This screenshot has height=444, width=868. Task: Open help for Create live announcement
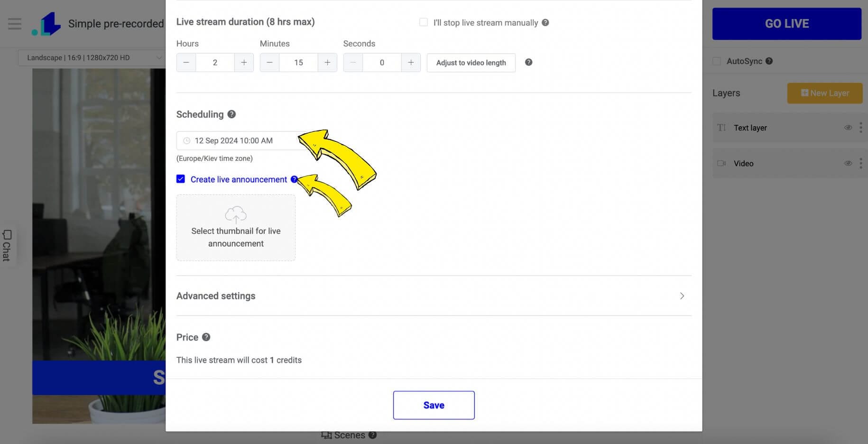pyautogui.click(x=294, y=179)
